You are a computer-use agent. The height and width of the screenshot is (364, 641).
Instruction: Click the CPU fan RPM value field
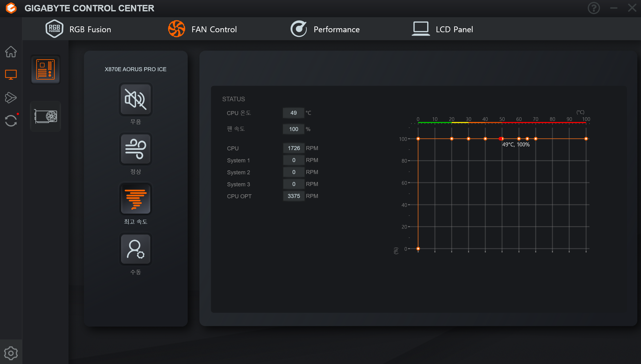(293, 148)
